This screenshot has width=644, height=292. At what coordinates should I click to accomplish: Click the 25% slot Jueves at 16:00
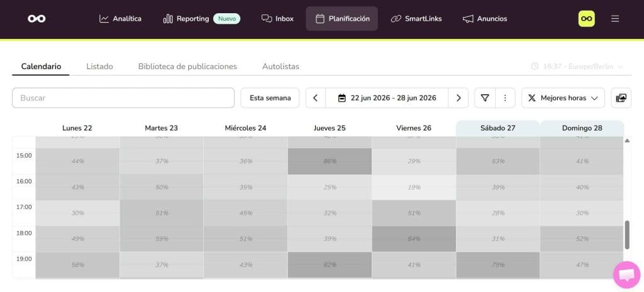pos(330,187)
